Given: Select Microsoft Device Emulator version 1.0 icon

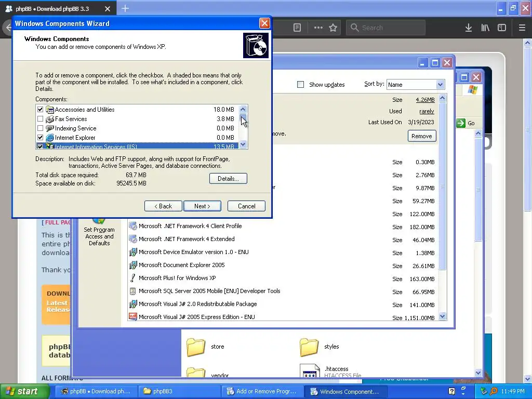Looking at the screenshot, I should point(133,252).
